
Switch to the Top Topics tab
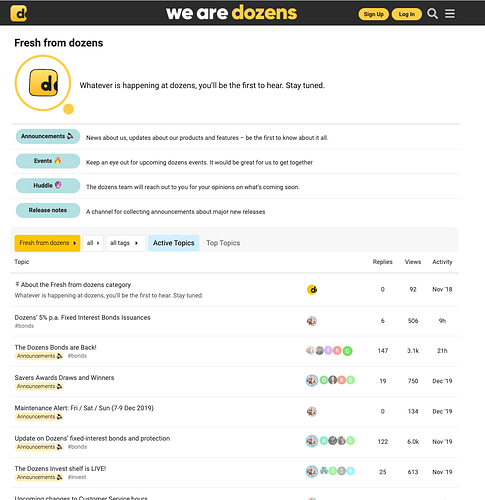coord(223,243)
